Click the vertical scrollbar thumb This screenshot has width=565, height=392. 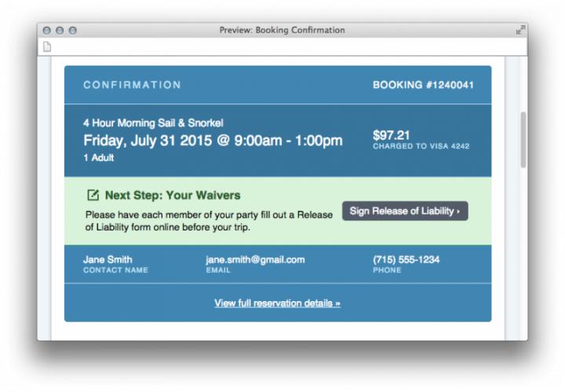(523, 140)
